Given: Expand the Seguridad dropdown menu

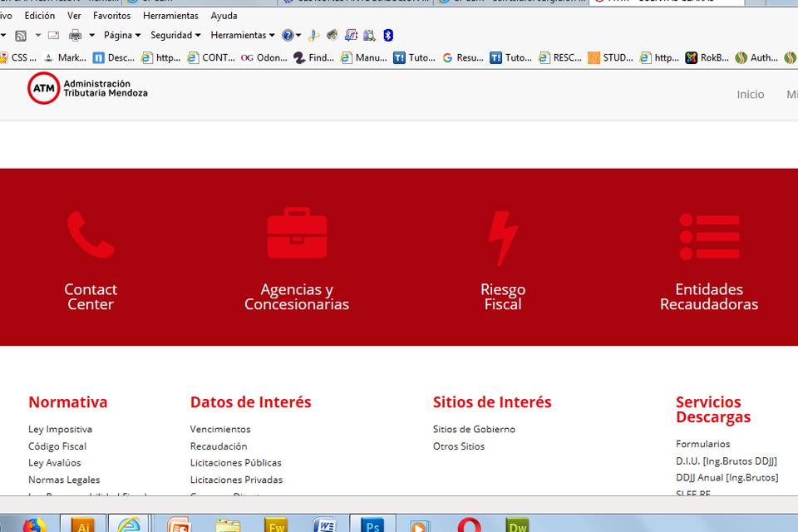Looking at the screenshot, I should (175, 35).
